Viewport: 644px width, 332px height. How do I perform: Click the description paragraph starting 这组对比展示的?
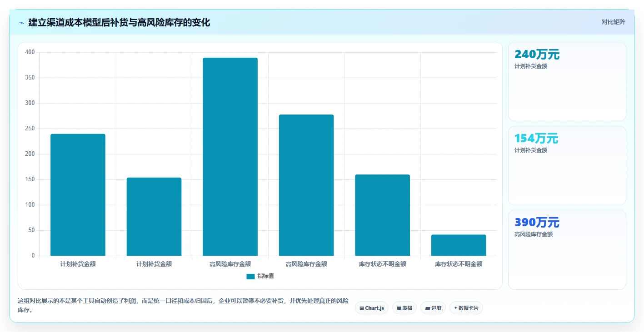click(x=183, y=306)
